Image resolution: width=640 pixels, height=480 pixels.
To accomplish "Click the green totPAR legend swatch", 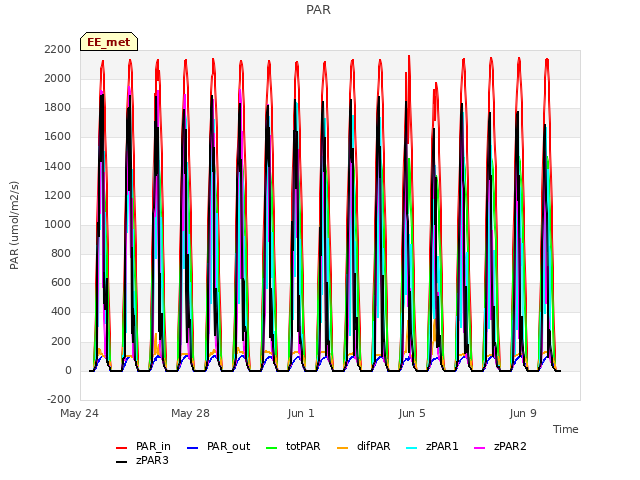I will (271, 448).
